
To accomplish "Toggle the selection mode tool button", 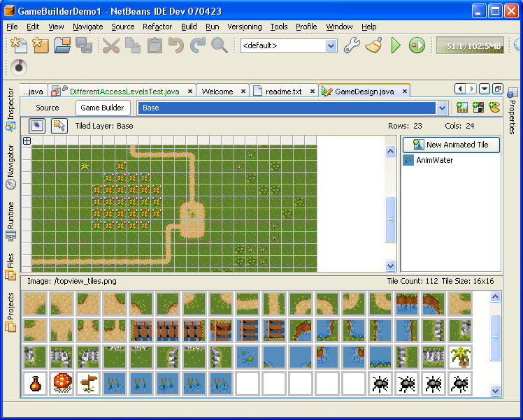I will point(59,126).
